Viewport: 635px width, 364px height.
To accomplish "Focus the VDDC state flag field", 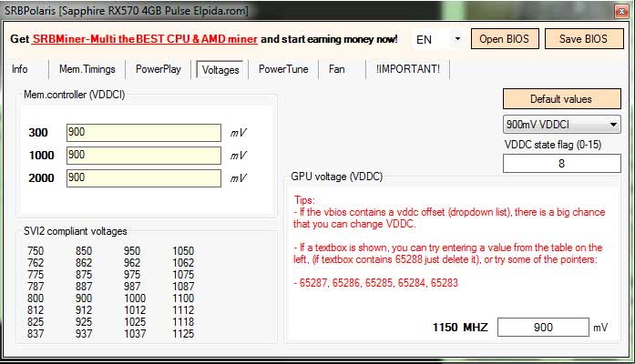I will coord(561,164).
